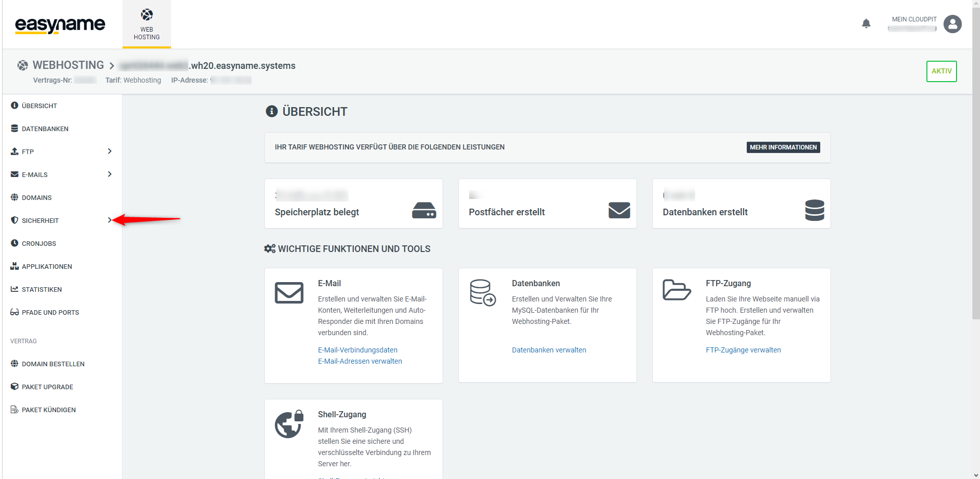Open the E-Mail-Adressen verwalten link
Viewport: 980px width, 479px height.
pos(360,361)
